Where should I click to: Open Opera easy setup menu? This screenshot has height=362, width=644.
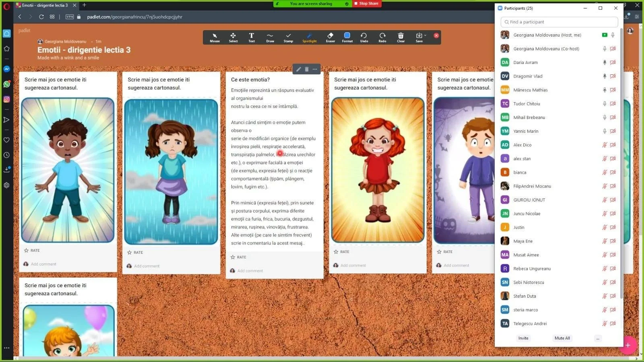(637, 17)
